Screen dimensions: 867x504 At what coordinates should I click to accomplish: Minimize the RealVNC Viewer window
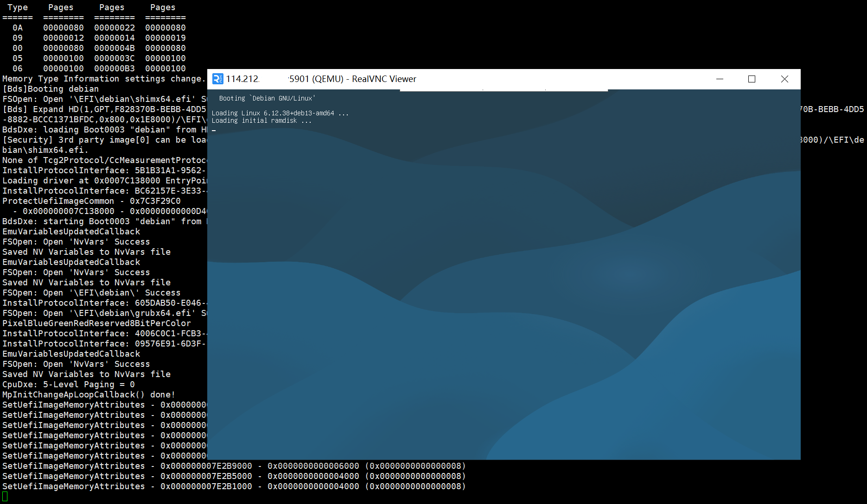[x=720, y=79]
